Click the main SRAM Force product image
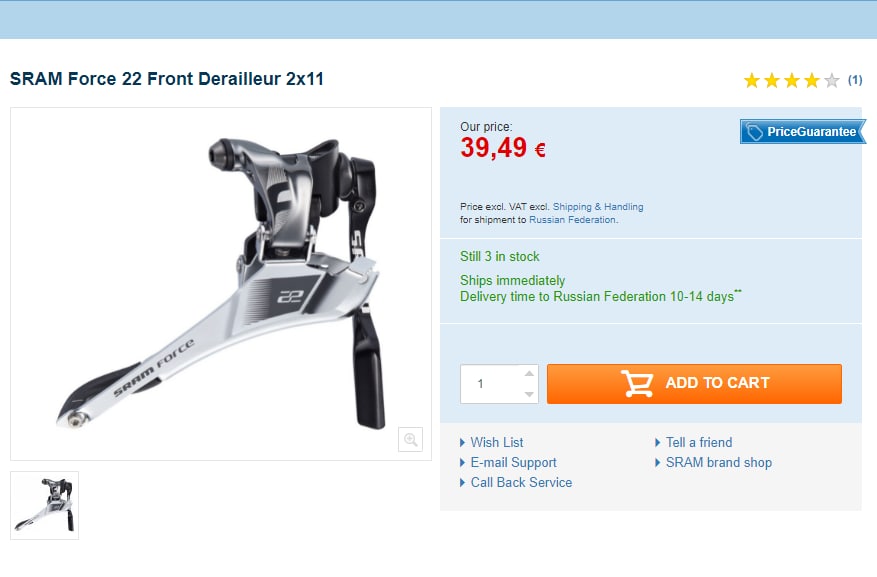The height and width of the screenshot is (577, 877). point(221,284)
